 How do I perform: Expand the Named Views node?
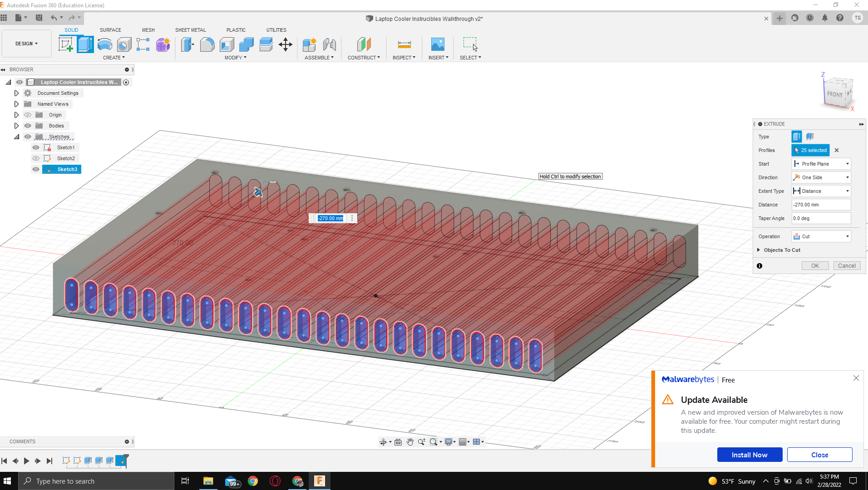tap(16, 104)
